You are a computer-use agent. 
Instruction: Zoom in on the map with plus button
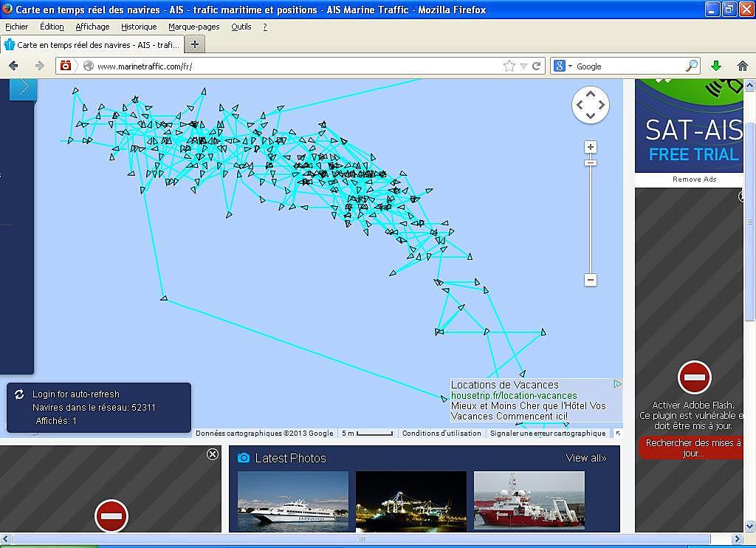pos(591,147)
